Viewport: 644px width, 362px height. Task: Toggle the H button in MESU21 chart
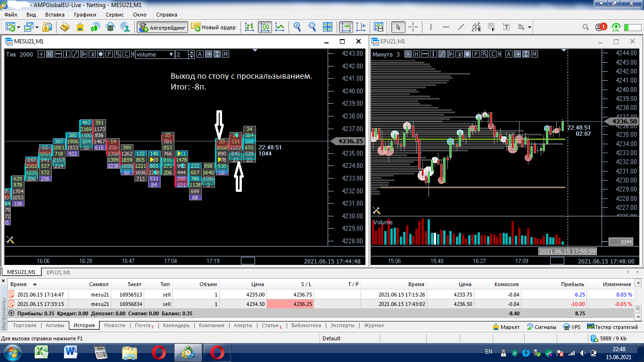click(50, 54)
